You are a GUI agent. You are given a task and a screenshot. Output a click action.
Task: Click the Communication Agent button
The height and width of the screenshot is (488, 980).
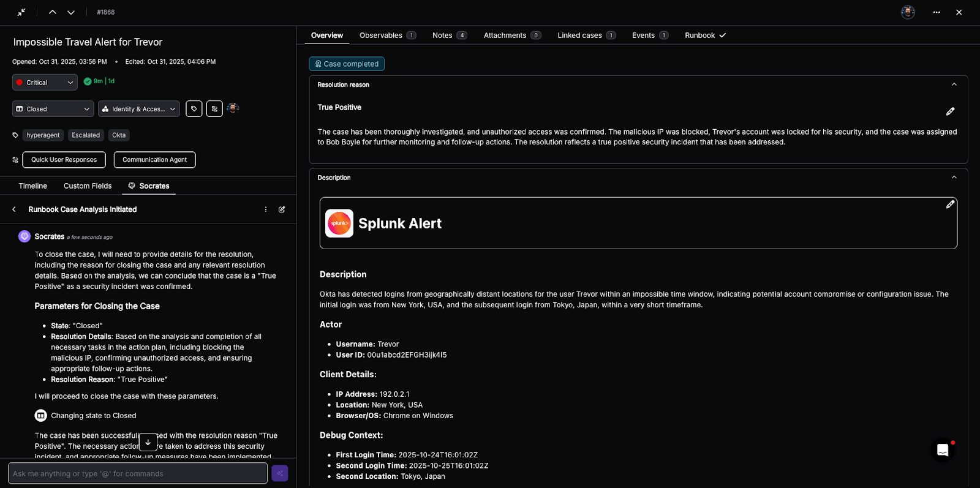154,160
